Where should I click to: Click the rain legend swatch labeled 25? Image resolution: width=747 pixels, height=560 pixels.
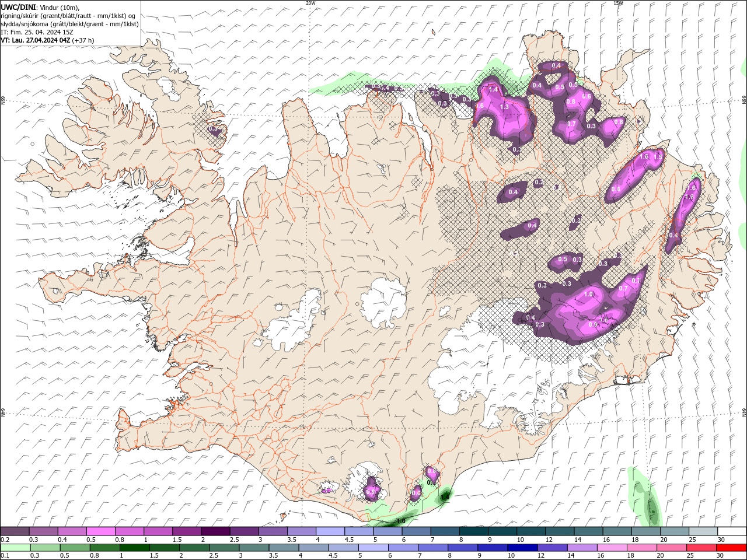click(x=701, y=548)
